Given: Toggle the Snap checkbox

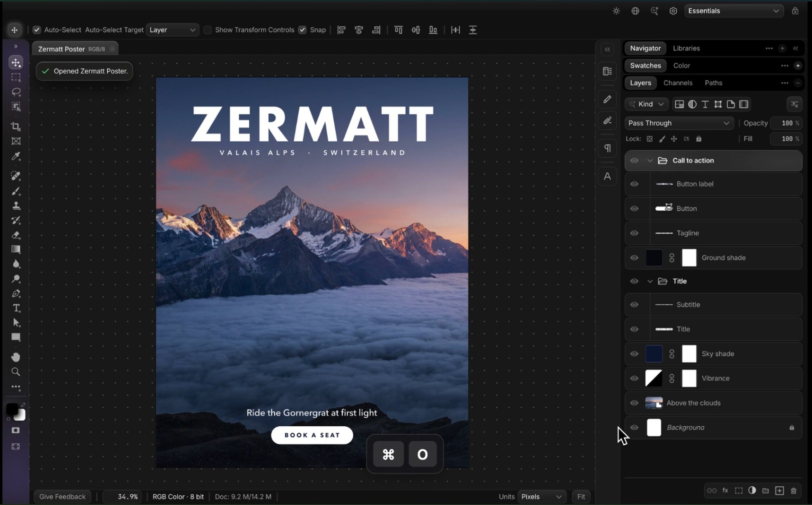Looking at the screenshot, I should 303,30.
